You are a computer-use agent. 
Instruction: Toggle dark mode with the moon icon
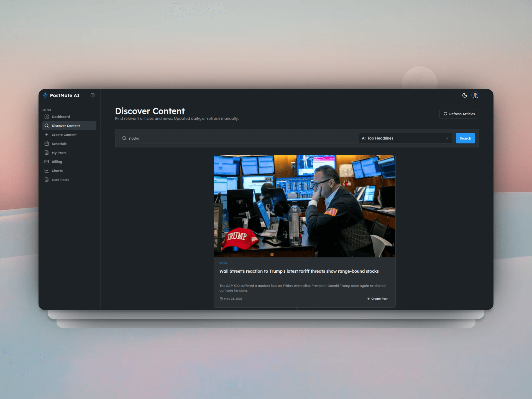465,95
